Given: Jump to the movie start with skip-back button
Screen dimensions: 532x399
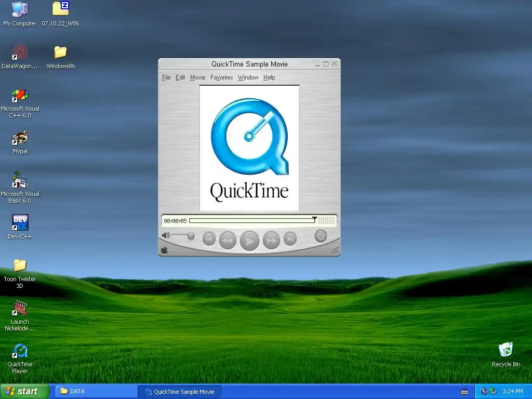Looking at the screenshot, I should pyautogui.click(x=209, y=238).
